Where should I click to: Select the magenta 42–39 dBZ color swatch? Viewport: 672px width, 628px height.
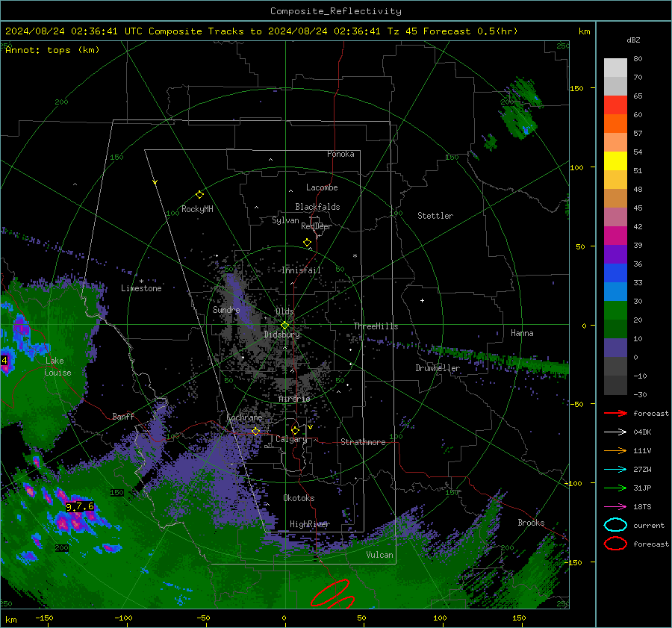[615, 236]
